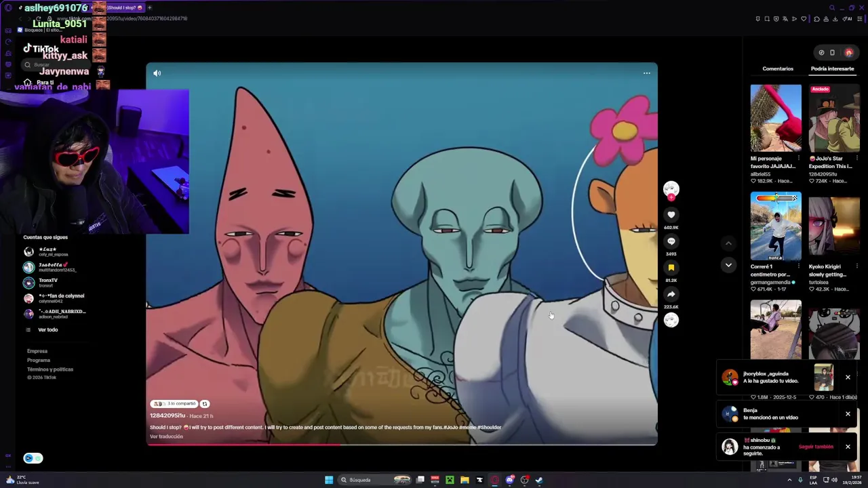Click the browser search tabs magnifier icon

coord(833,8)
